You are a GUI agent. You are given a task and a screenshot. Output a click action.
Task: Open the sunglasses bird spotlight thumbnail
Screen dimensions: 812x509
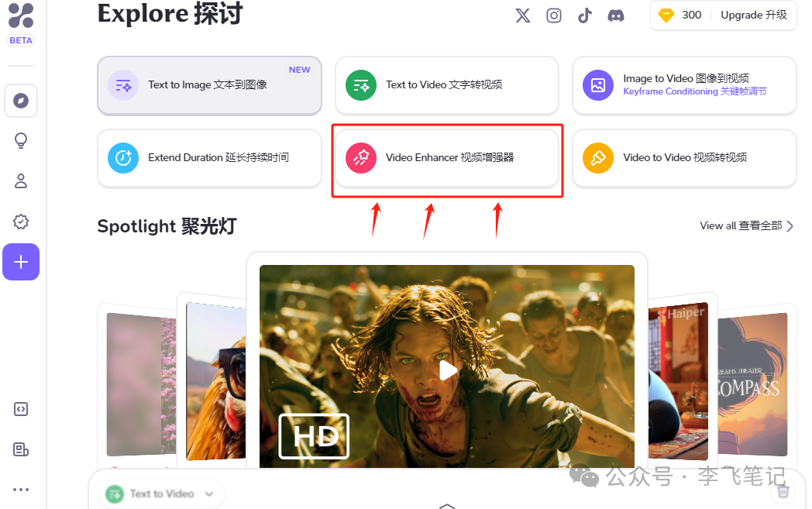coord(216,382)
